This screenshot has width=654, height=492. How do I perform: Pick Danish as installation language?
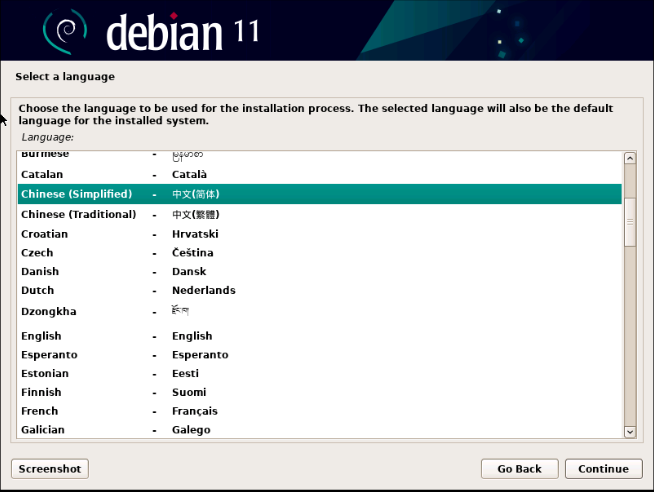point(319,271)
